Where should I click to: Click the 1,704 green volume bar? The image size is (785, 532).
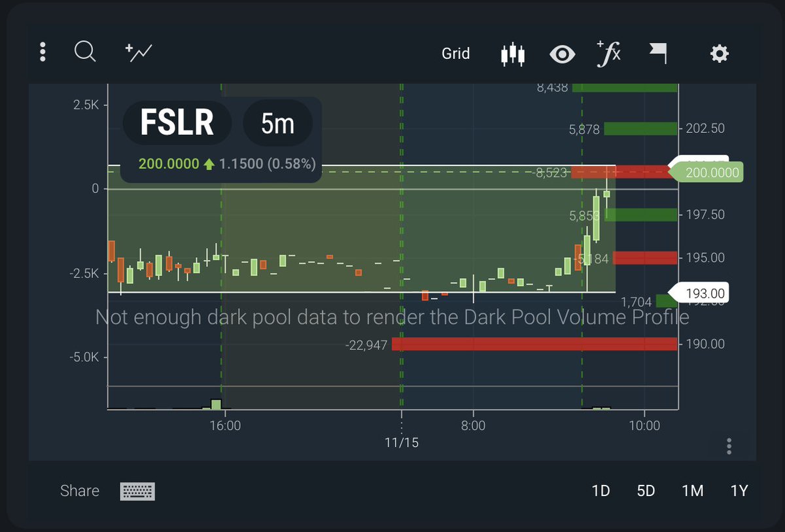coord(667,301)
